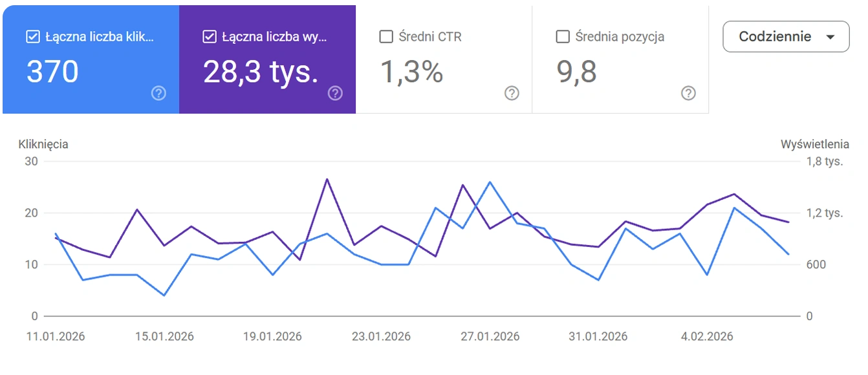Viewport: 868px width, 375px height.
Task: Click help icon in Średni CTR card
Action: coord(512,93)
